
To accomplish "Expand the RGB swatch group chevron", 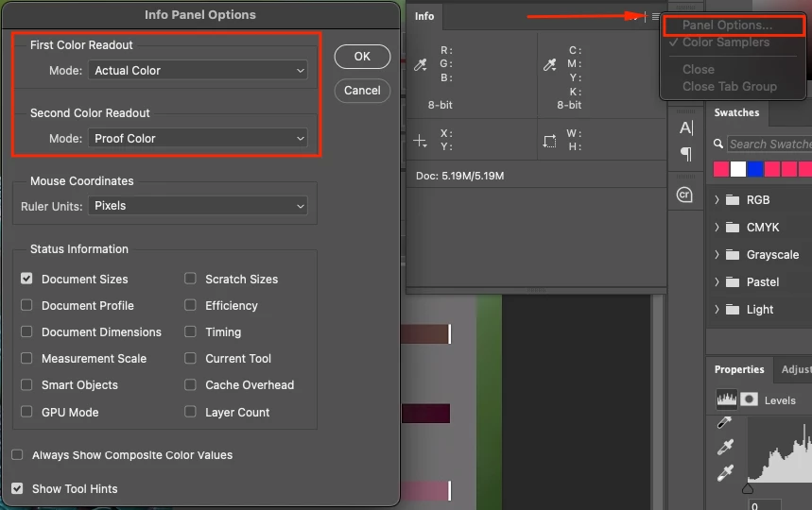I will click(x=717, y=199).
